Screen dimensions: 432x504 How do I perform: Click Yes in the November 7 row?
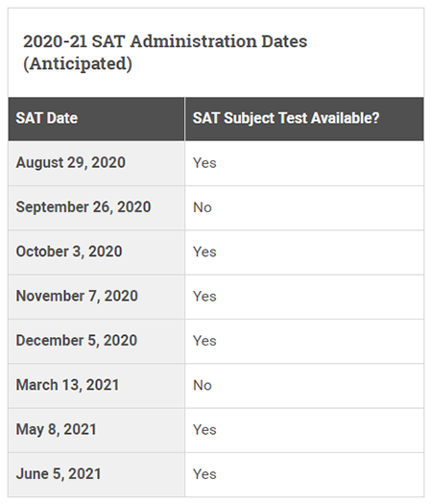(x=204, y=297)
